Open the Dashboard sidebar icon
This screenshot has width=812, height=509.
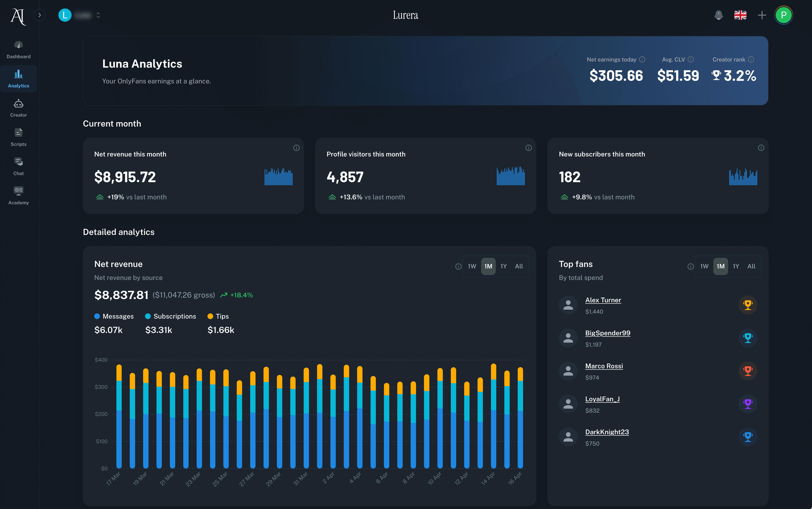click(x=19, y=45)
